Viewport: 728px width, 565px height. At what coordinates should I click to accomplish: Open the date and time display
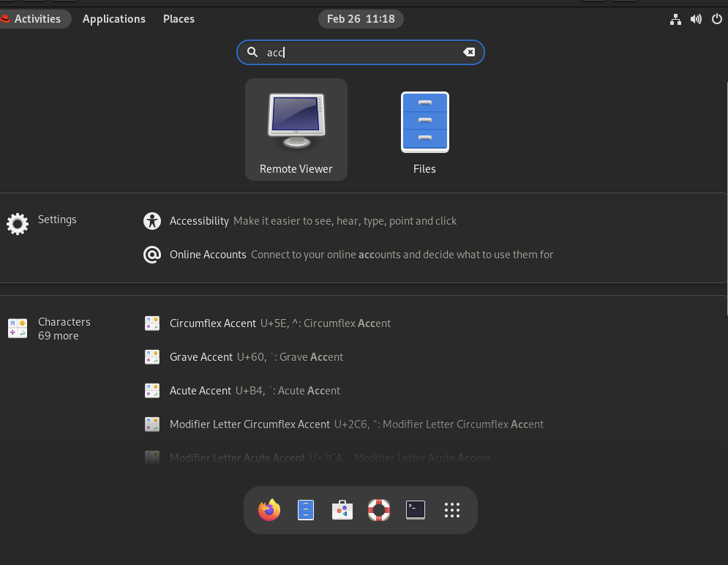(361, 19)
